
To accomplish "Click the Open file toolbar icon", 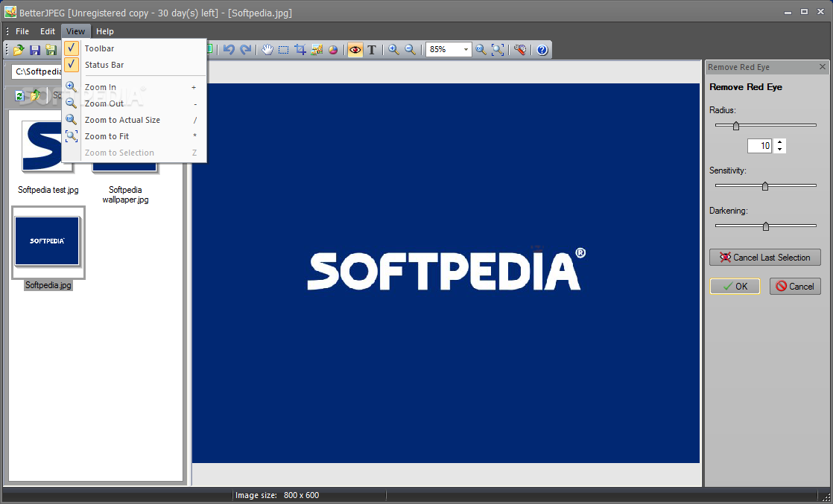I will 19,50.
